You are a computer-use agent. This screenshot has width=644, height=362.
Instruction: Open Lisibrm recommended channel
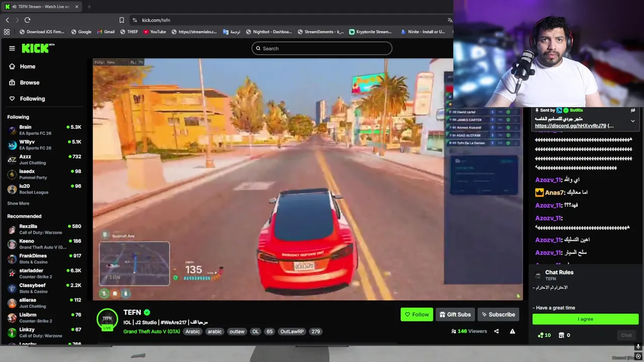click(44, 318)
